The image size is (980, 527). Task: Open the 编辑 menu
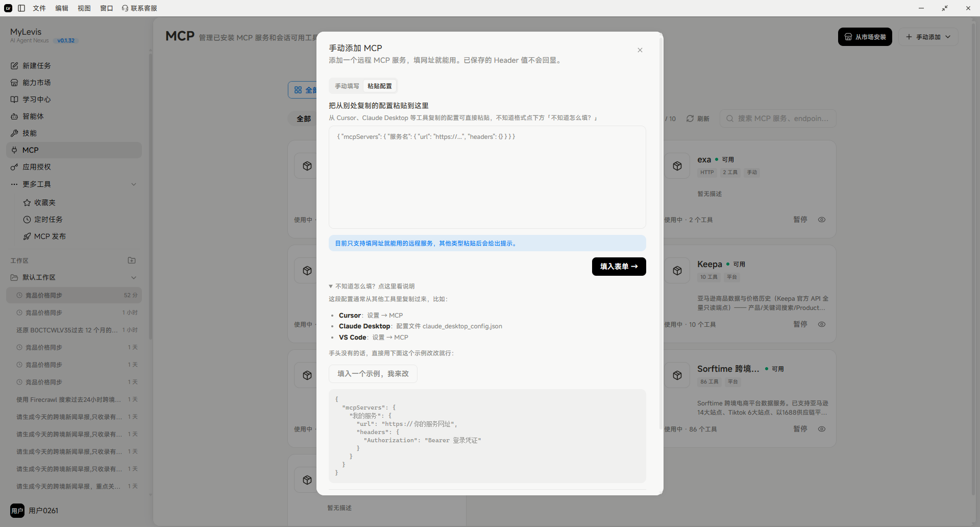click(x=62, y=8)
